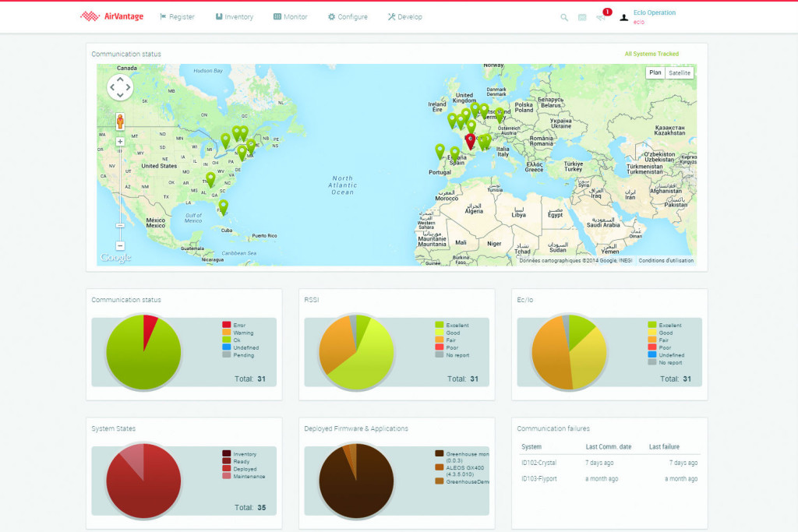Open the search magnifier icon in header

[564, 17]
